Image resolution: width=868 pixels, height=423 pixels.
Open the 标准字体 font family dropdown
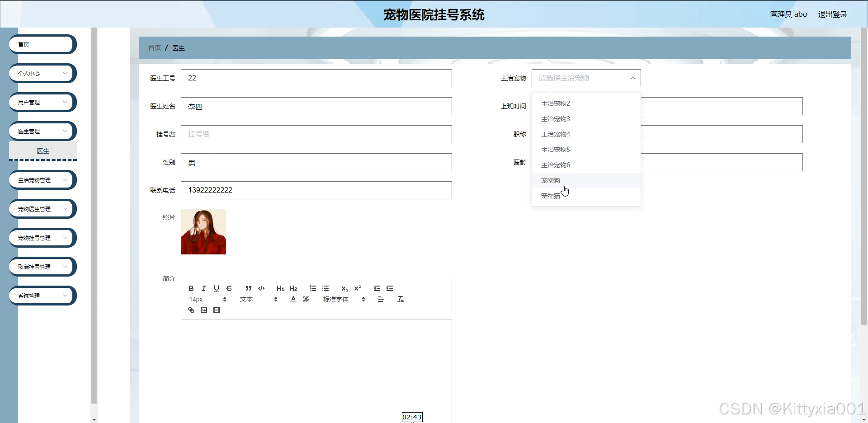pos(344,299)
